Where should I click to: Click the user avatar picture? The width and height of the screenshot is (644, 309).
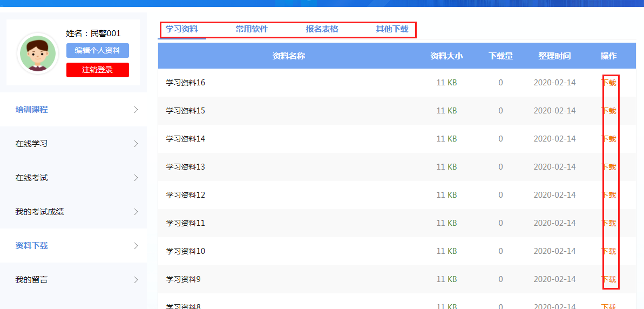coord(38,53)
